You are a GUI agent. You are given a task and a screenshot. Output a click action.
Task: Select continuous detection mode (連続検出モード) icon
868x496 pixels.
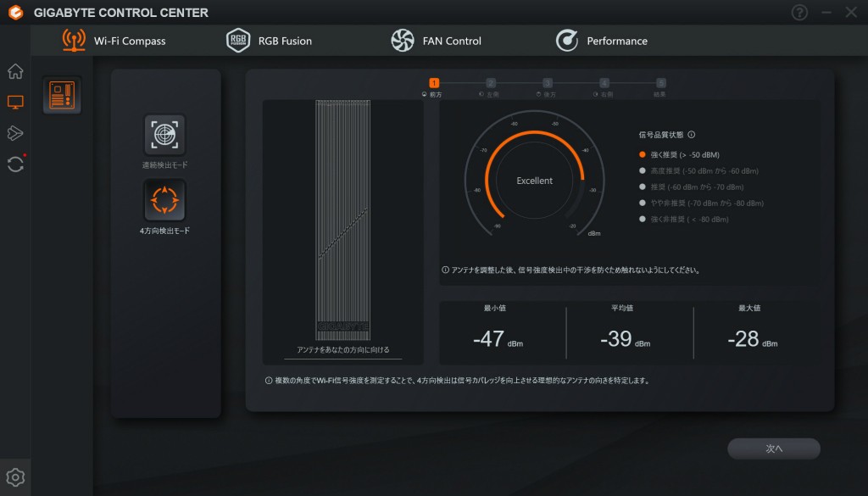[164, 135]
